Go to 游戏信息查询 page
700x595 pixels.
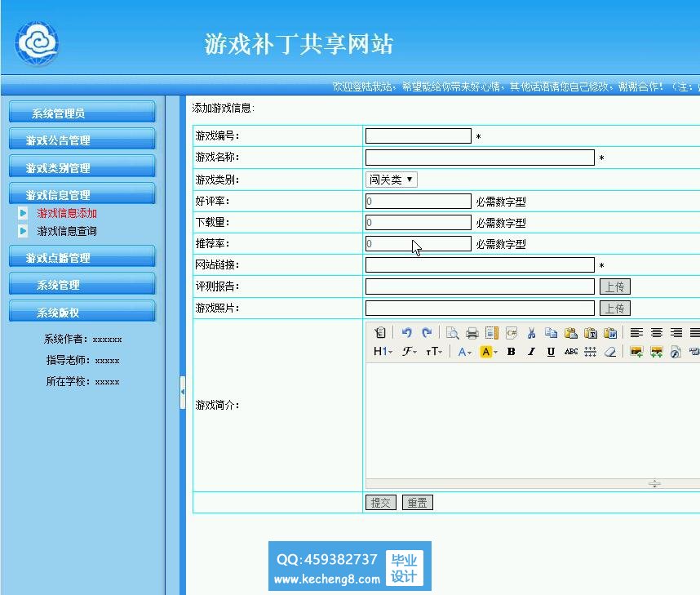pos(67,232)
